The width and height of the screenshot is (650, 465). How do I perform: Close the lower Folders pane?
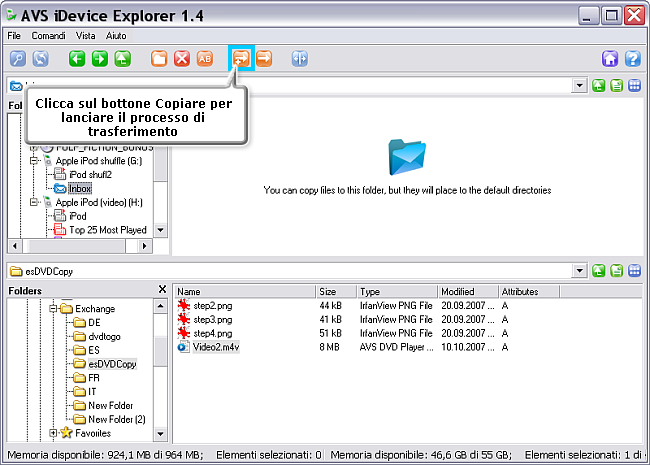(x=162, y=289)
